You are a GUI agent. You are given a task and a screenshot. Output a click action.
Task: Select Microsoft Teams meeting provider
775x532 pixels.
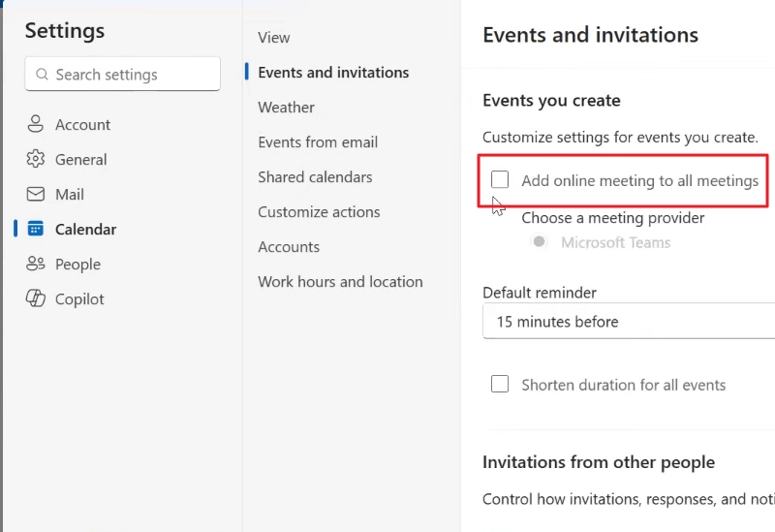tap(539, 241)
